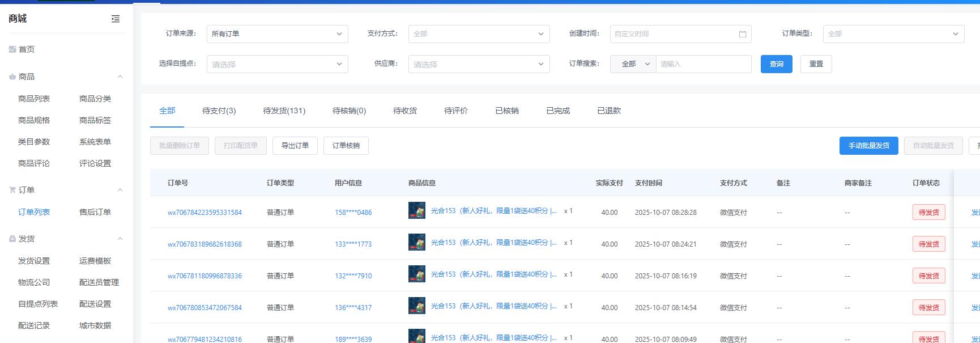Click the 商品 section bag icon

click(12, 77)
